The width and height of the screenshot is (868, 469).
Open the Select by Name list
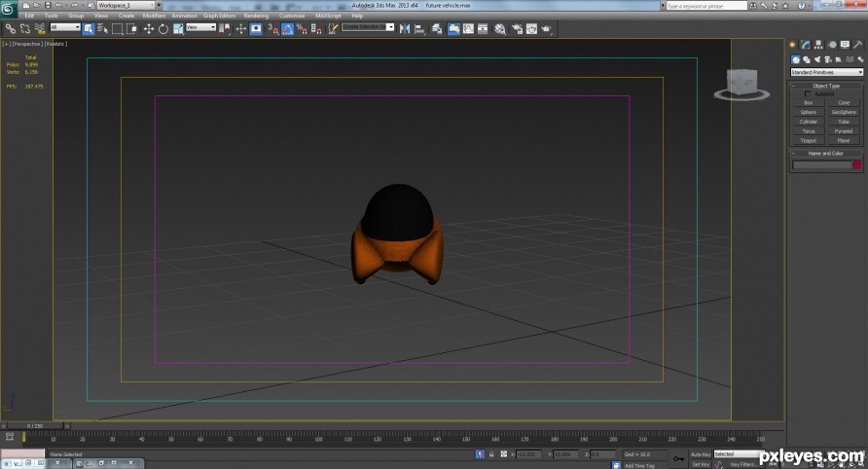pos(103,29)
